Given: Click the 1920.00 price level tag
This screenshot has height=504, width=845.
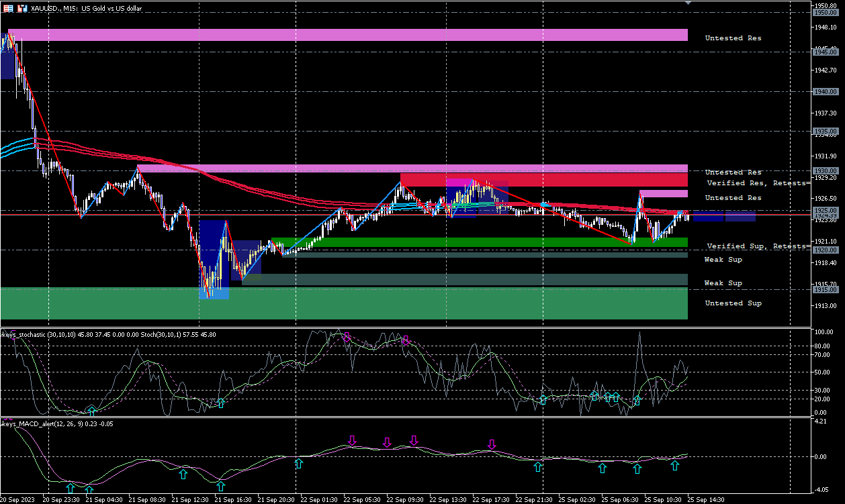Looking at the screenshot, I should click(x=824, y=250).
